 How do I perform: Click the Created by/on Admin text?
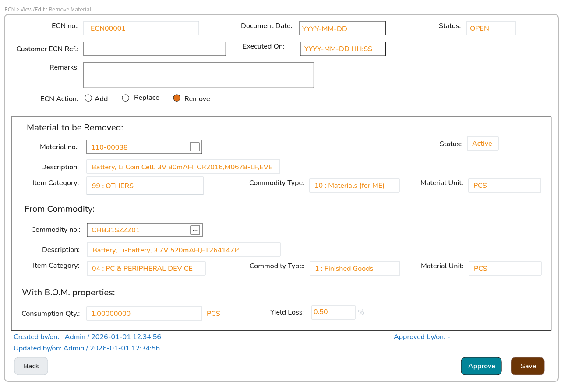pos(87,337)
